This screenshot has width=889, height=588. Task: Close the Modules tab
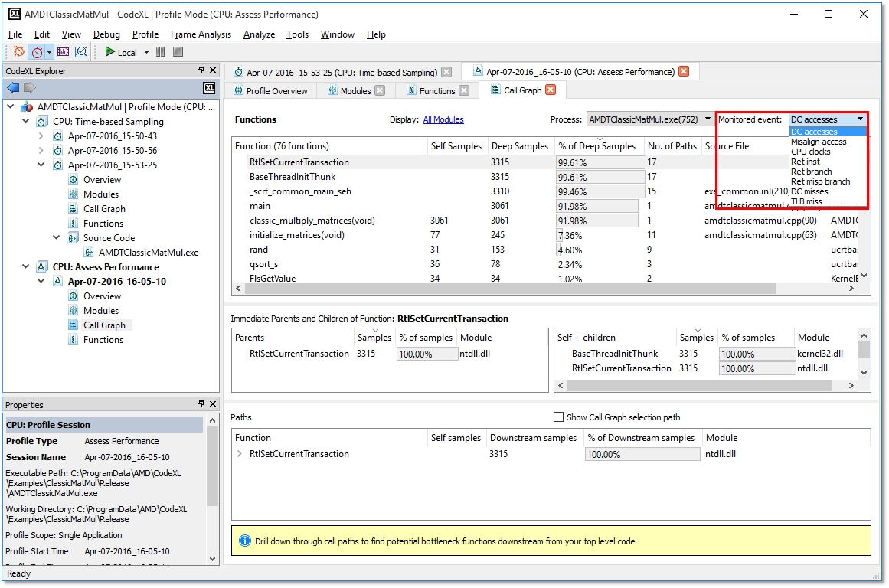point(380,90)
